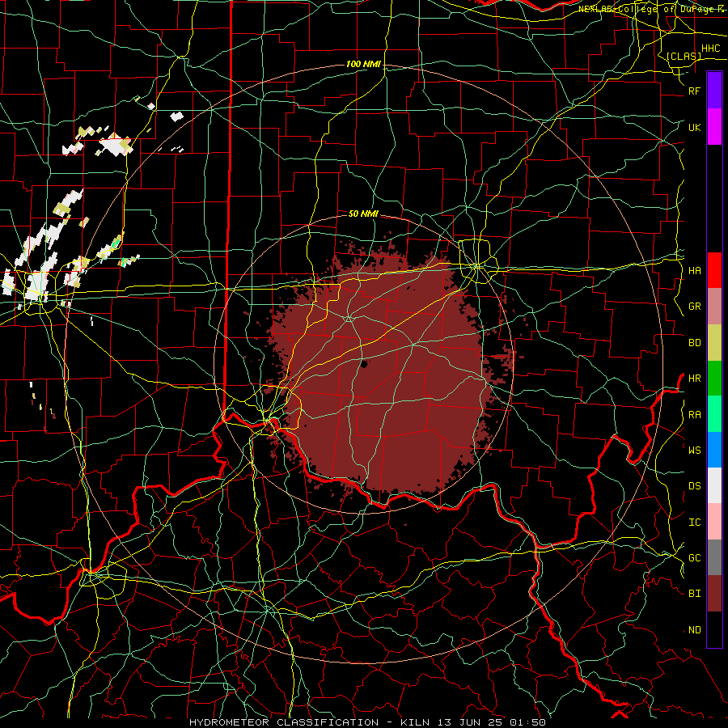Click the HR legend label
This screenshot has height=728, width=728.
tap(694, 379)
